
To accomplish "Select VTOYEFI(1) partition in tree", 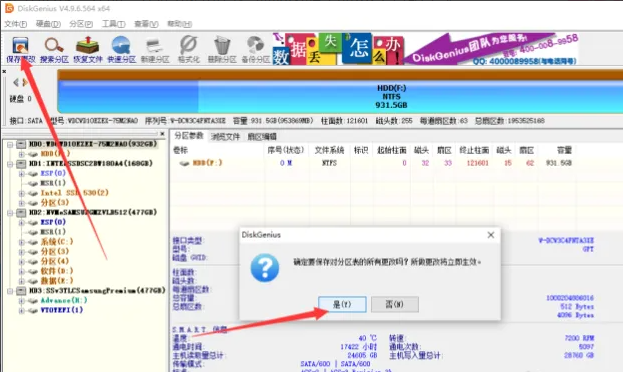I will click(x=62, y=310).
